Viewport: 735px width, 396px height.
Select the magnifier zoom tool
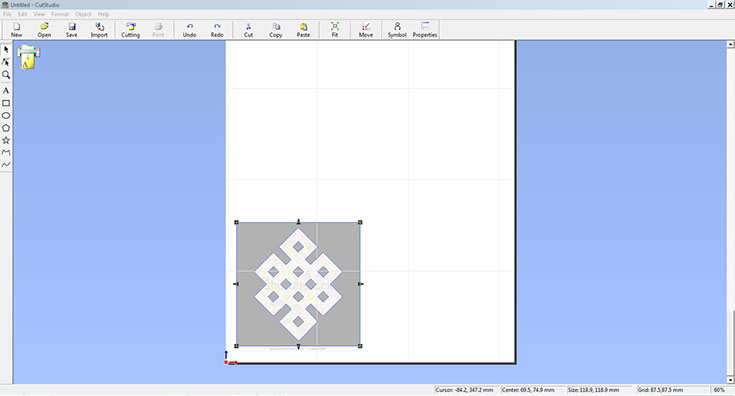(x=6, y=75)
